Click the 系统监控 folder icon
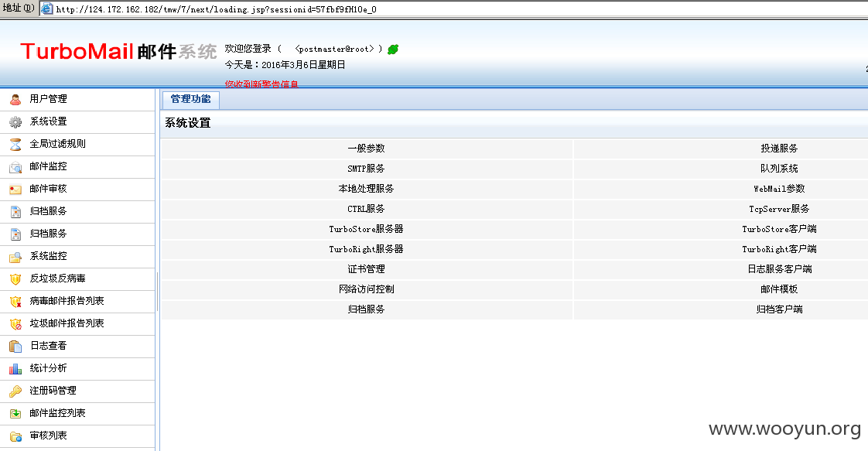 coord(15,256)
